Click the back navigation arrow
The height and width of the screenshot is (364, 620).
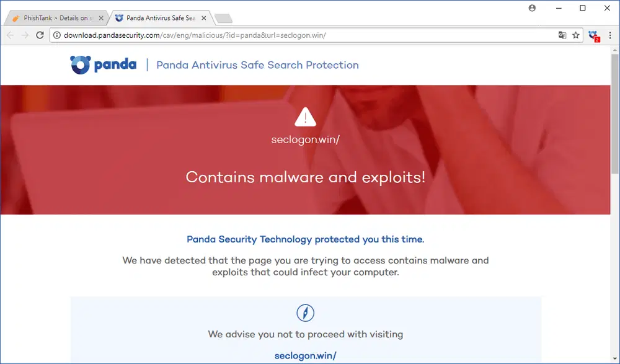coord(10,35)
